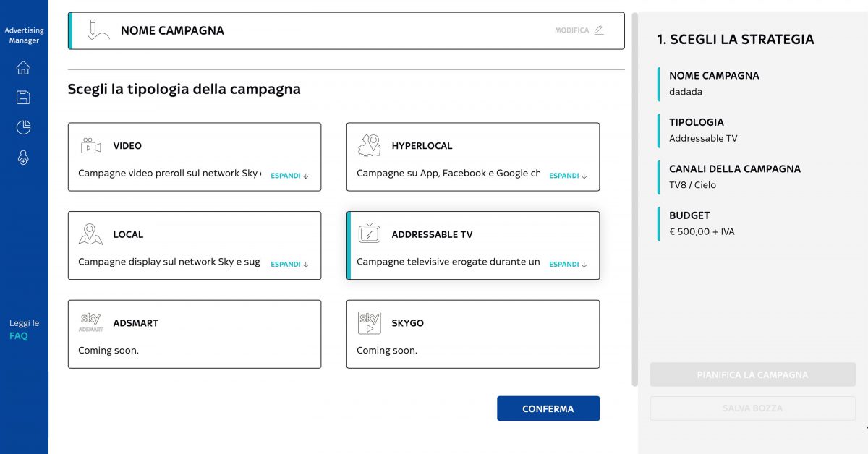Click 'Scegli la tipologia della campagna' heading
Viewport: 868px width, 454px height.
[184, 90]
